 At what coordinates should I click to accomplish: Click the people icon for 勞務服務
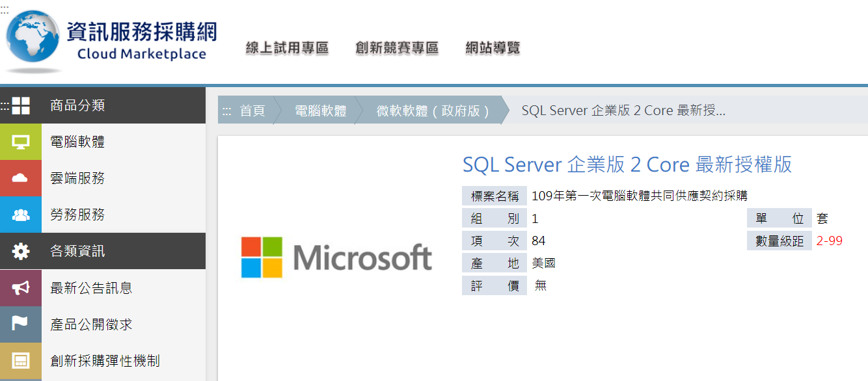click(x=21, y=215)
